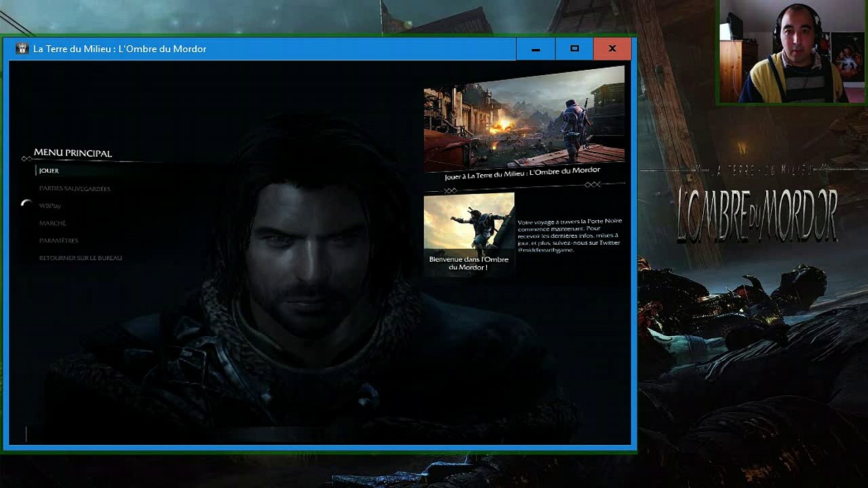
Task: Click the @middleearthgame Twitter handle
Action: [x=545, y=250]
